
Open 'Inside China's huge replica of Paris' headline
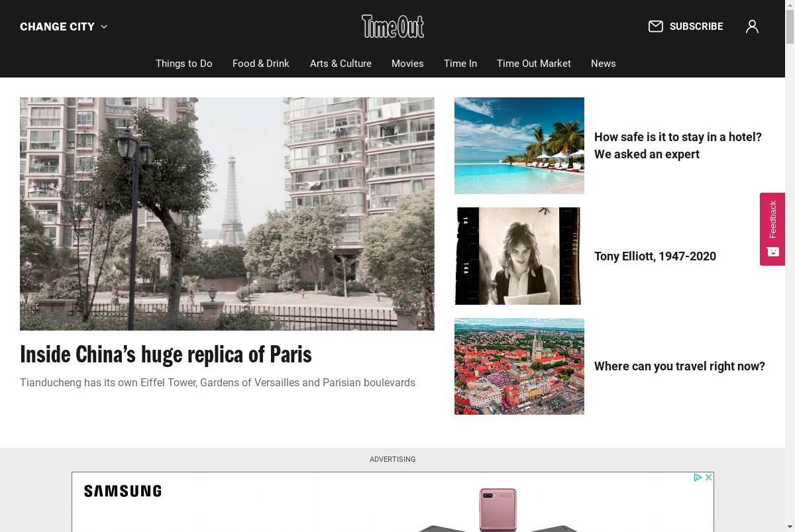point(166,354)
